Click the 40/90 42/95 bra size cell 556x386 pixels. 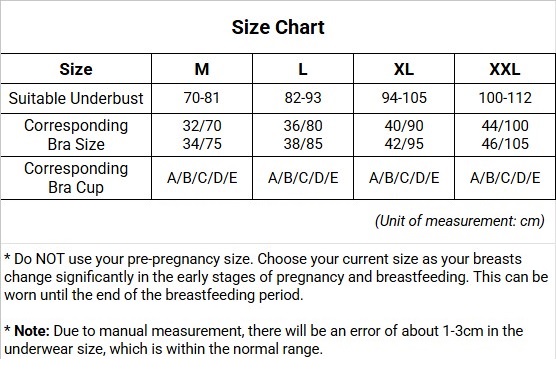404,135
